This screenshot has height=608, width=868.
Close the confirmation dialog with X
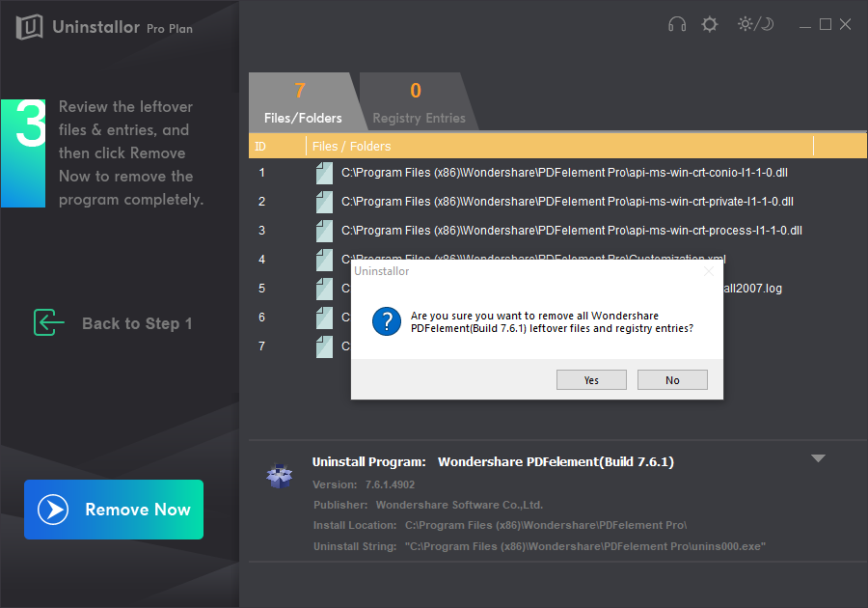click(x=709, y=271)
